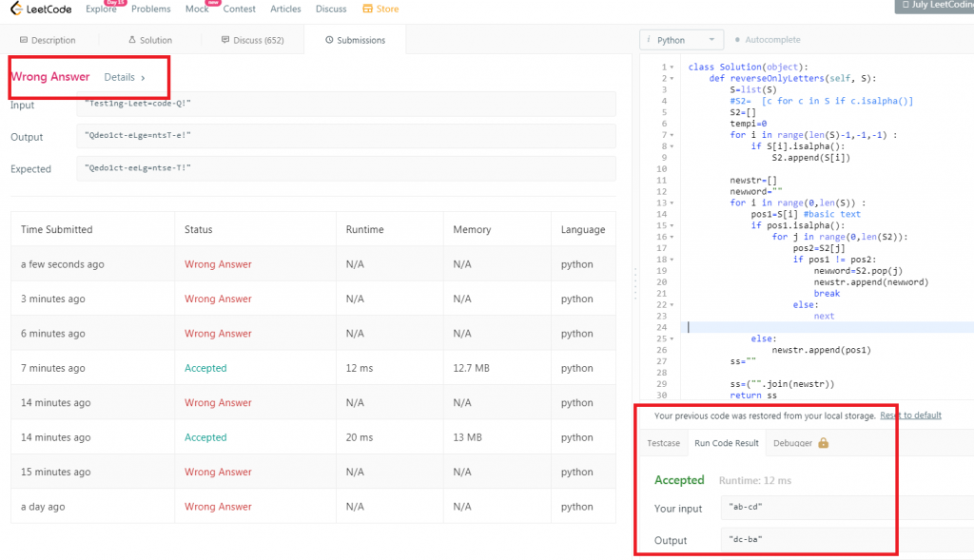Click the Your input field showing ab-cd

click(x=847, y=507)
